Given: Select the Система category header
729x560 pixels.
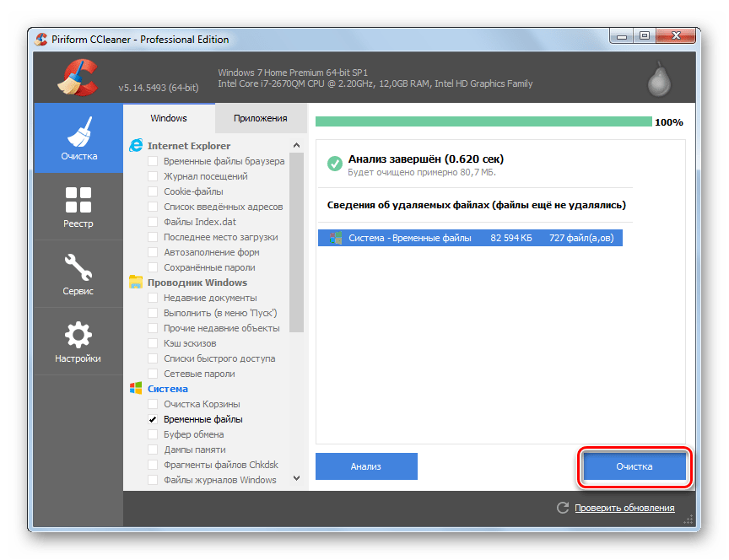Looking at the screenshot, I should [x=167, y=389].
